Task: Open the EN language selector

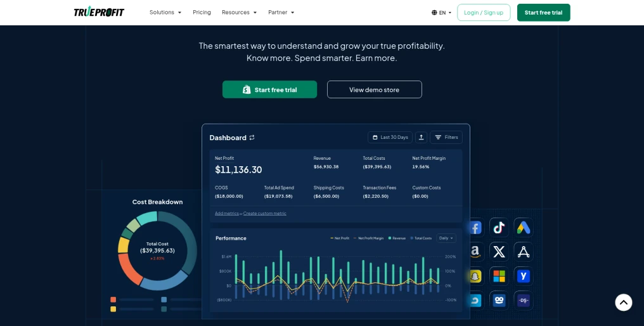Action: (442, 13)
